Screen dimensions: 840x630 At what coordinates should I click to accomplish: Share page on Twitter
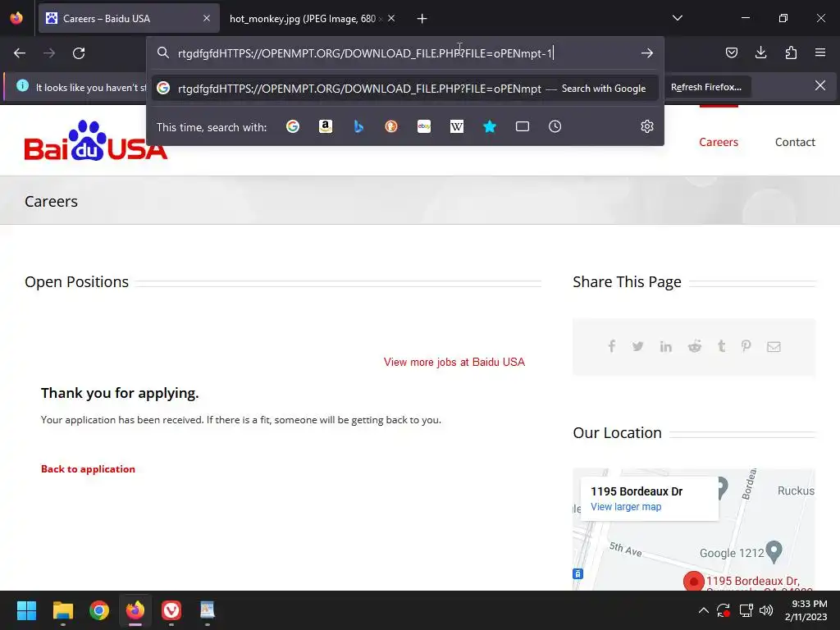(637, 346)
